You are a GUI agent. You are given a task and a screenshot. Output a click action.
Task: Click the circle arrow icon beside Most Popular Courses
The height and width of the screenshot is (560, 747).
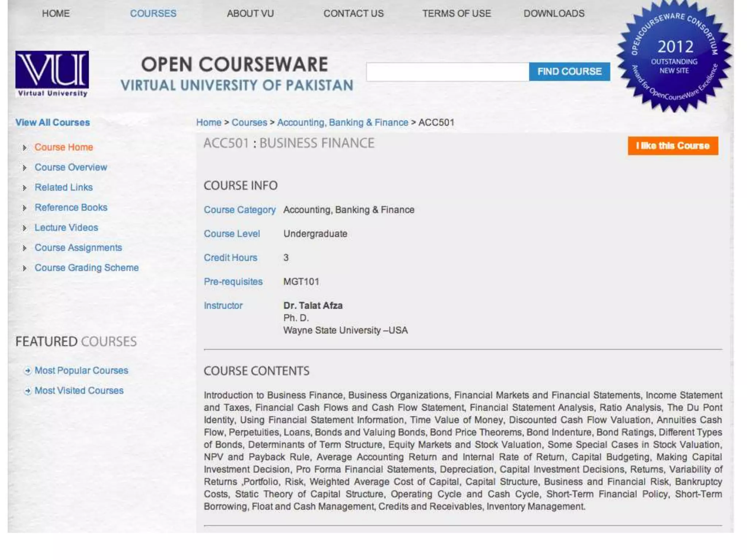click(28, 371)
